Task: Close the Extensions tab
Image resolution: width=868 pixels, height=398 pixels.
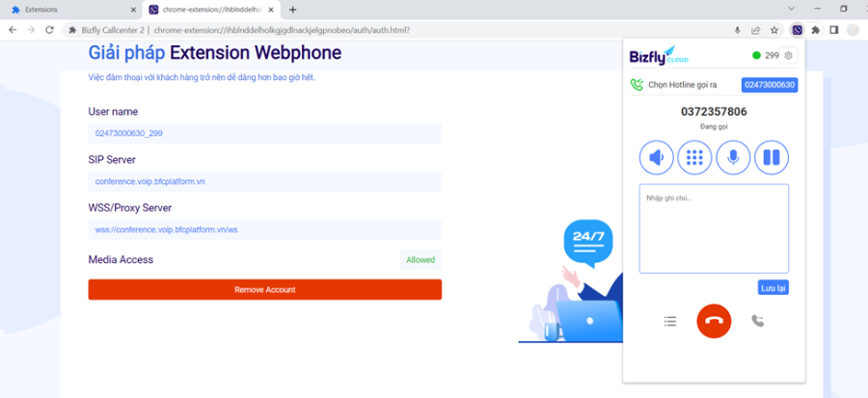Action: [133, 10]
